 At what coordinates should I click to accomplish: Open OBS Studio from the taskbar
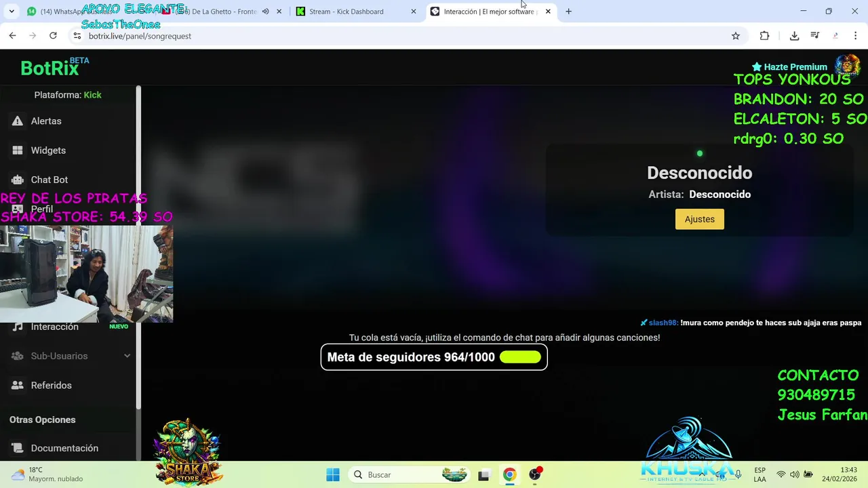535,474
